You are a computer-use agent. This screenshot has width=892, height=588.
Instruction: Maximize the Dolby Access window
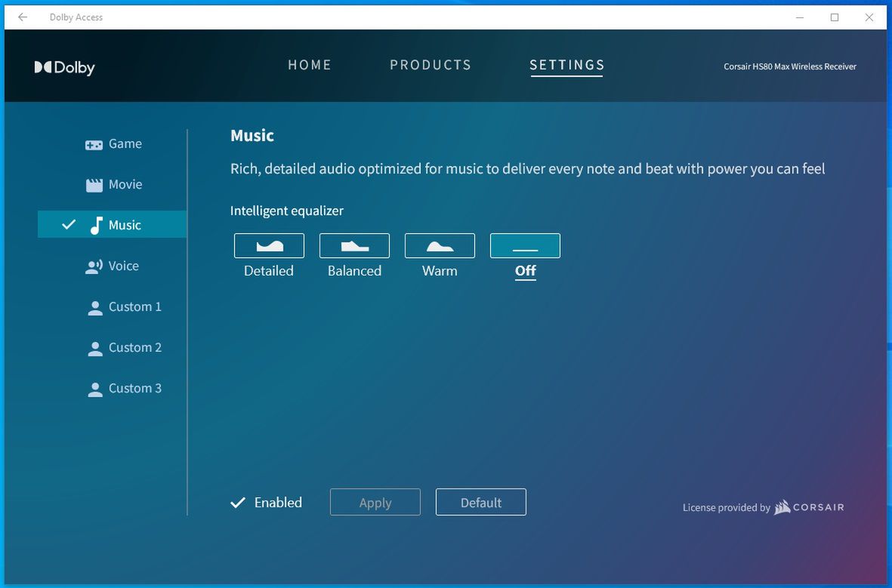(835, 17)
